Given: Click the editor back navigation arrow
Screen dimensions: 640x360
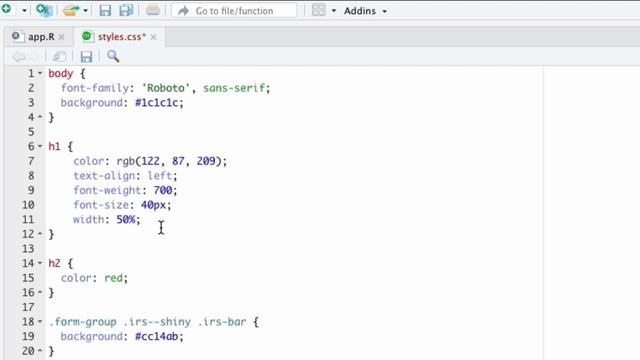Looking at the screenshot, I should 18,57.
